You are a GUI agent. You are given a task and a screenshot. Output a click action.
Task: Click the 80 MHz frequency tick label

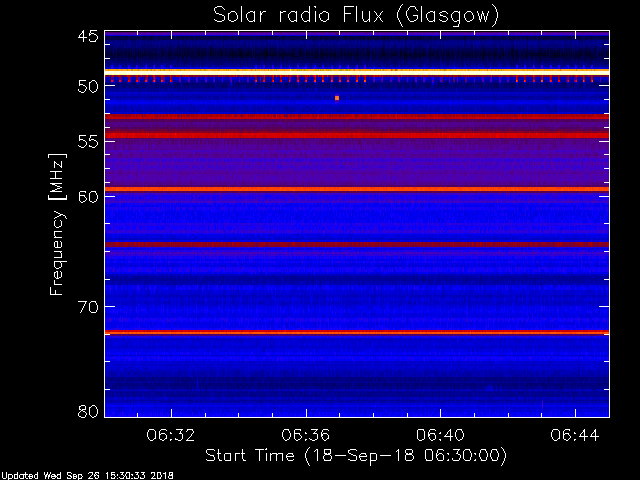88,411
